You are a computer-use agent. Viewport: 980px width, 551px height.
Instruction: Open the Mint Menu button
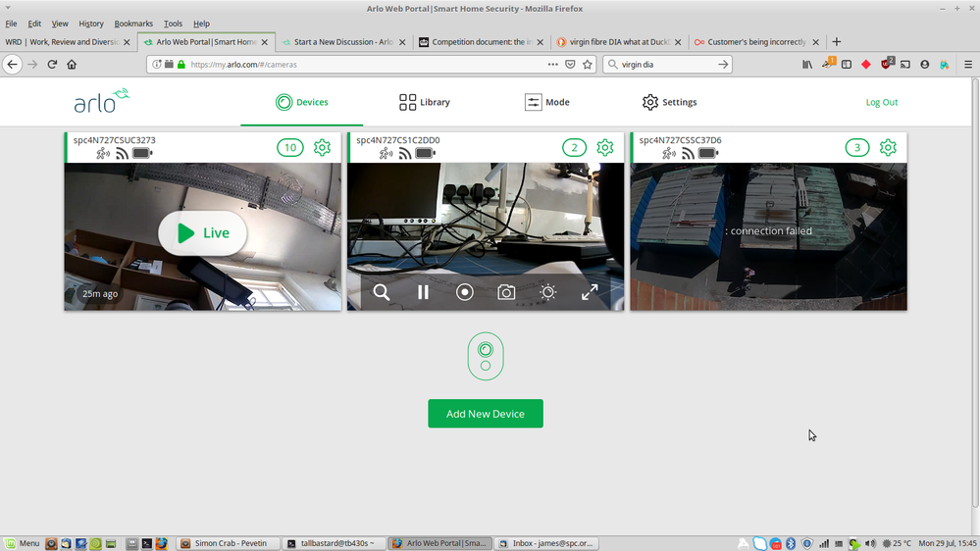[x=22, y=543]
